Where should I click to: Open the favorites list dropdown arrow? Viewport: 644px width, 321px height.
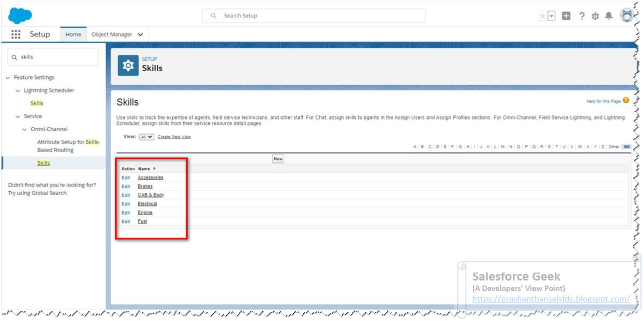551,16
